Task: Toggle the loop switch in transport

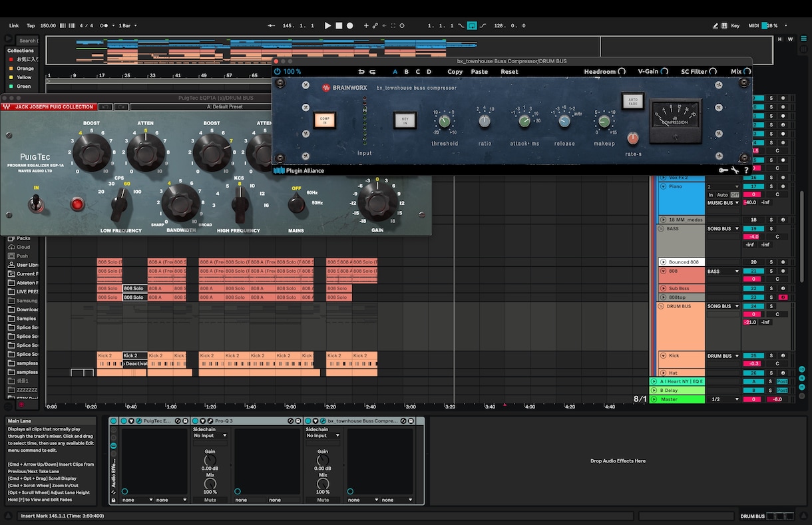Action: tap(472, 26)
